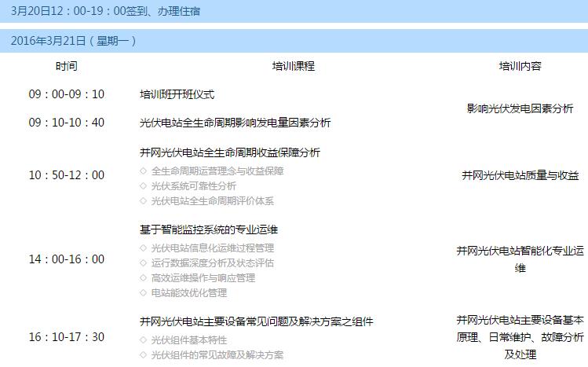The image size is (588, 367).
Task: Click the 光伏组件的常见故障及解决方案 sub-item
Action: click(217, 355)
